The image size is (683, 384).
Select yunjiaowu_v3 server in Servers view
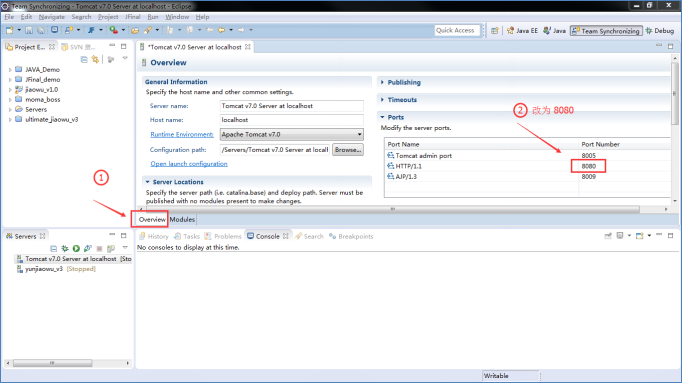[56, 269]
